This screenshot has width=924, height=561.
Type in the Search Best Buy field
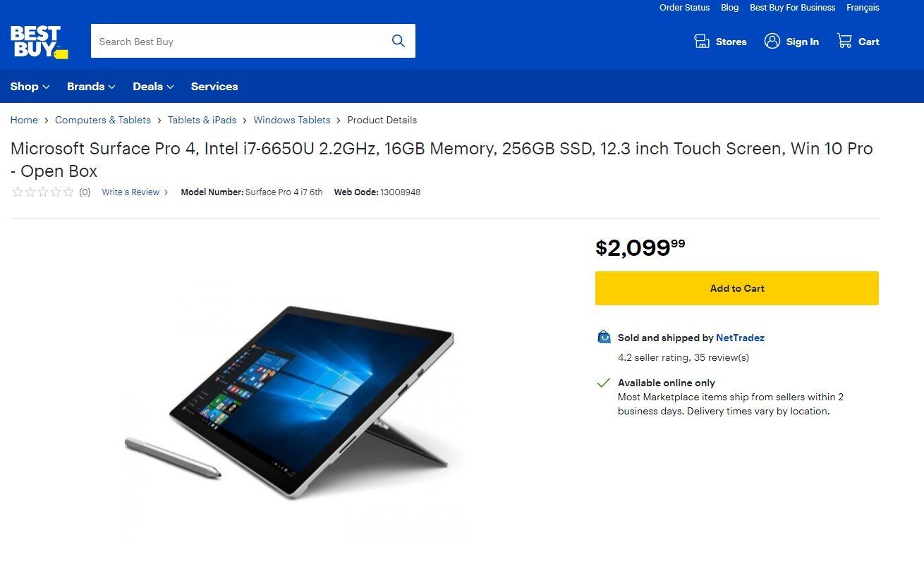[x=240, y=41]
